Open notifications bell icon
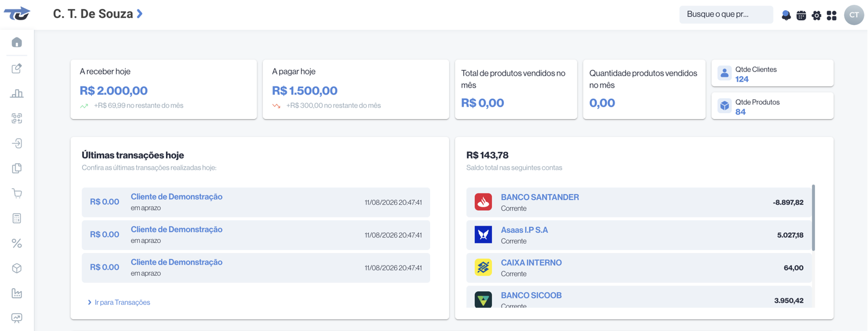 click(x=786, y=15)
